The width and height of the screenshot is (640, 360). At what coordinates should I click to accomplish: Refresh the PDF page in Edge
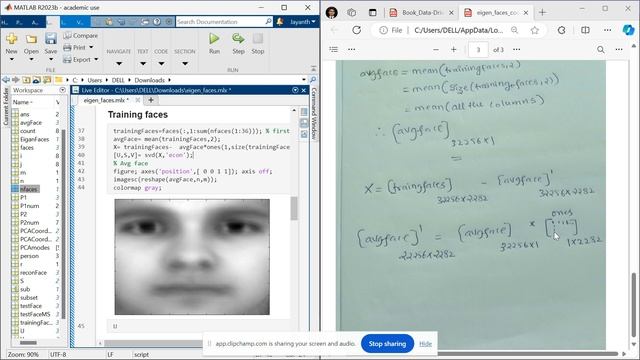356,30
